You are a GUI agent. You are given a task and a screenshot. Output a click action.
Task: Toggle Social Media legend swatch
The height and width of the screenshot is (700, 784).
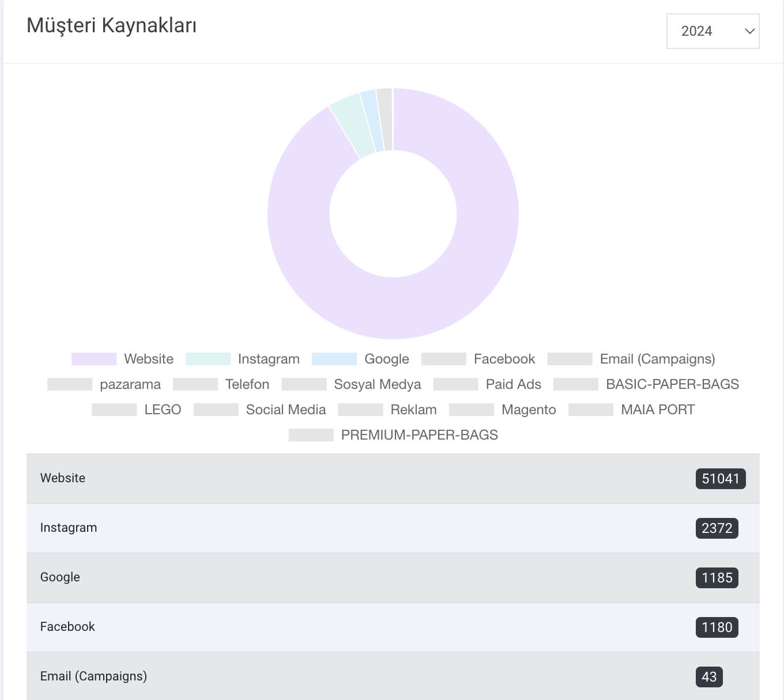coord(216,410)
